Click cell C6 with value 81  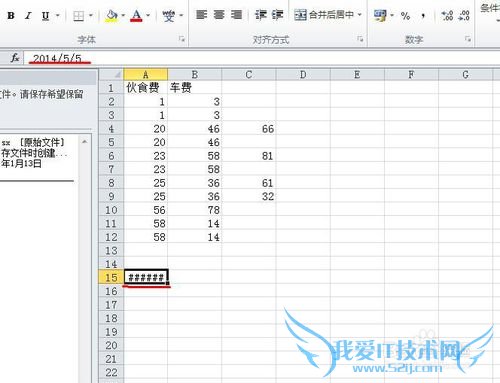click(249, 156)
